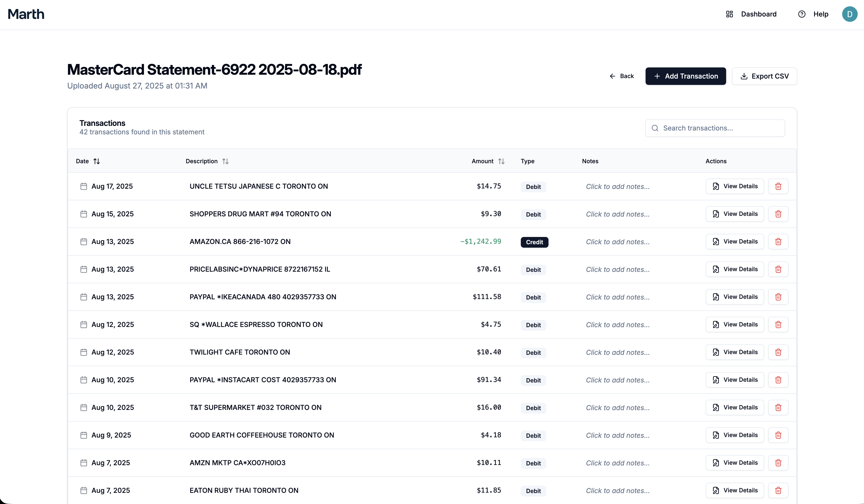This screenshot has width=864, height=504.
Task: Click the user avatar D icon
Action: click(849, 14)
